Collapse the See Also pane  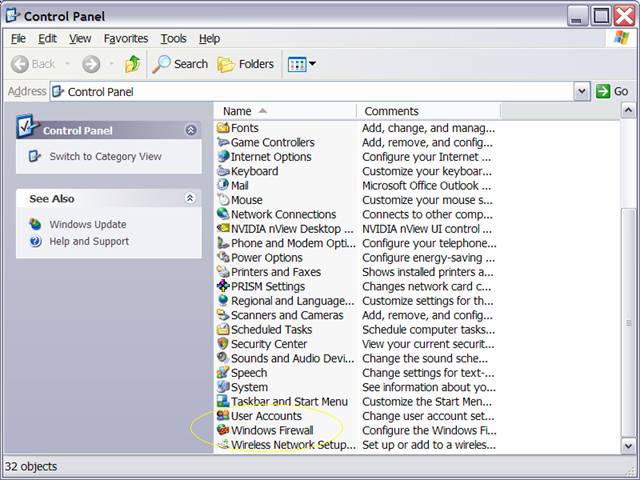[190, 198]
